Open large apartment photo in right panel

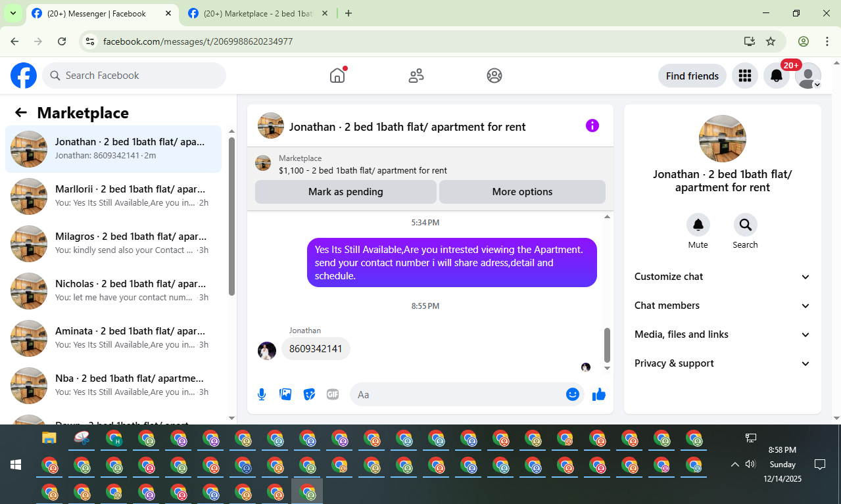click(723, 139)
